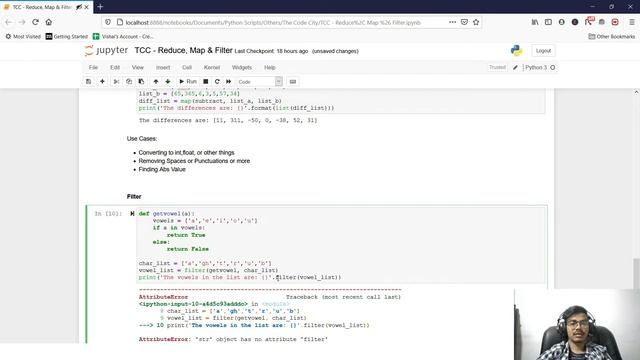Click 'Finding Abs Value' bullet text

tap(162, 169)
